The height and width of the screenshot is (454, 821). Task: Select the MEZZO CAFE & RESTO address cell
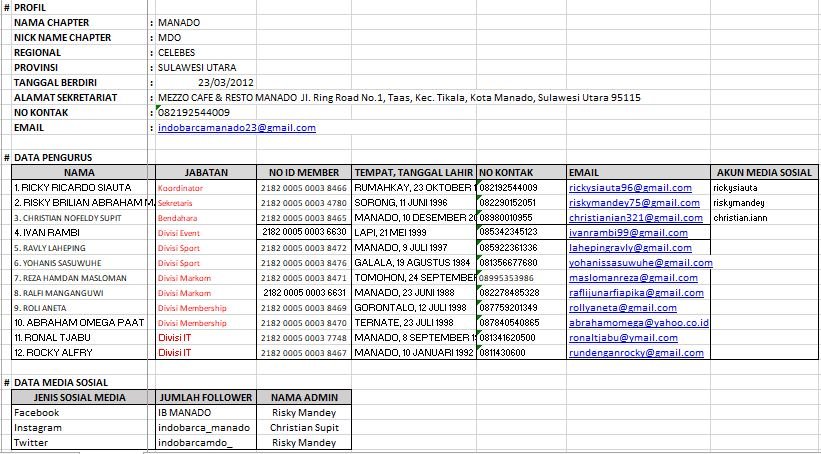[399, 98]
